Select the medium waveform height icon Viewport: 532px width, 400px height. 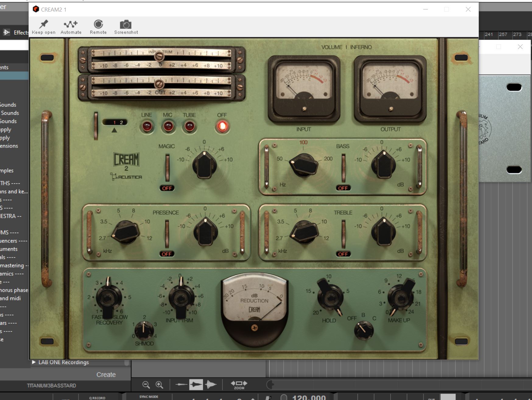click(196, 385)
